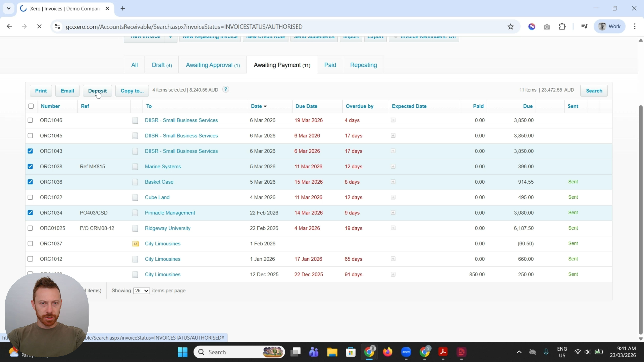The width and height of the screenshot is (644, 362).
Task: Open the Work profile menu
Action: (x=610, y=26)
